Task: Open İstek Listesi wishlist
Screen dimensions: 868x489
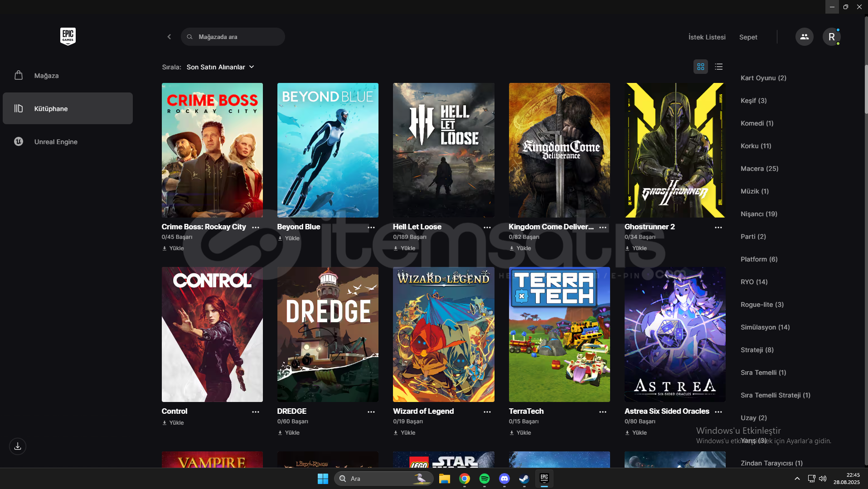Action: click(x=707, y=37)
